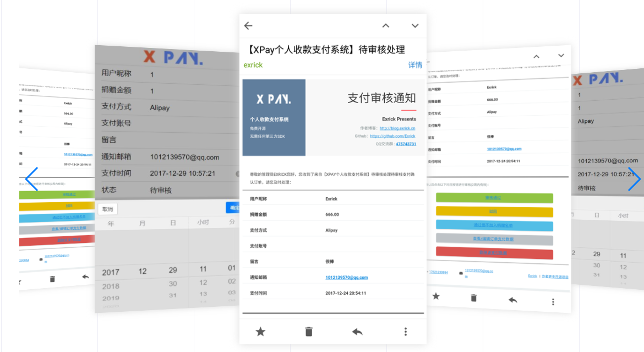Open the github.com/Exrick link
The height and width of the screenshot is (352, 644).
[392, 136]
